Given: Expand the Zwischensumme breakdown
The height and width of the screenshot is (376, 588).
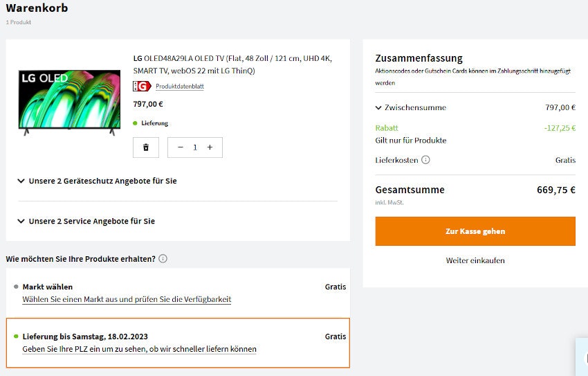Looking at the screenshot, I should pos(378,107).
